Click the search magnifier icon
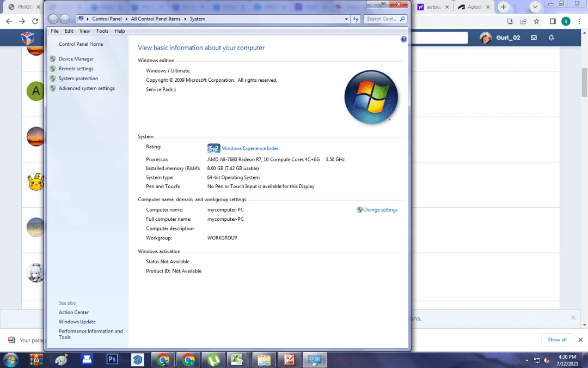This screenshot has width=588, height=368. (402, 19)
